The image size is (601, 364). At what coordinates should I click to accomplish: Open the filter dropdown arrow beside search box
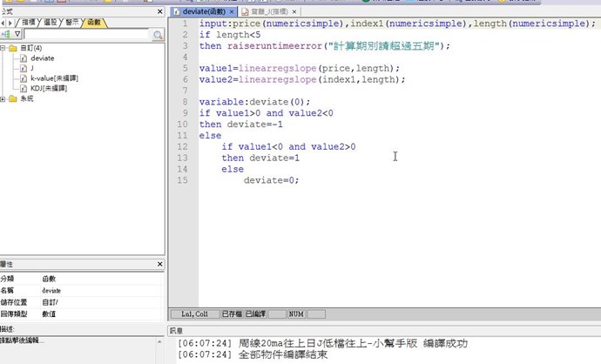tap(17, 35)
